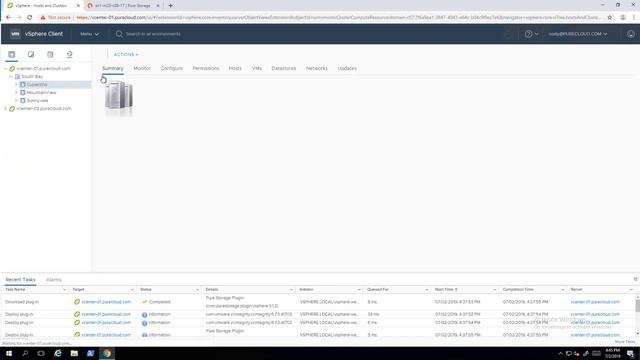The height and width of the screenshot is (360, 640).
Task: Open File Explorer from taskbar
Action: point(74,353)
